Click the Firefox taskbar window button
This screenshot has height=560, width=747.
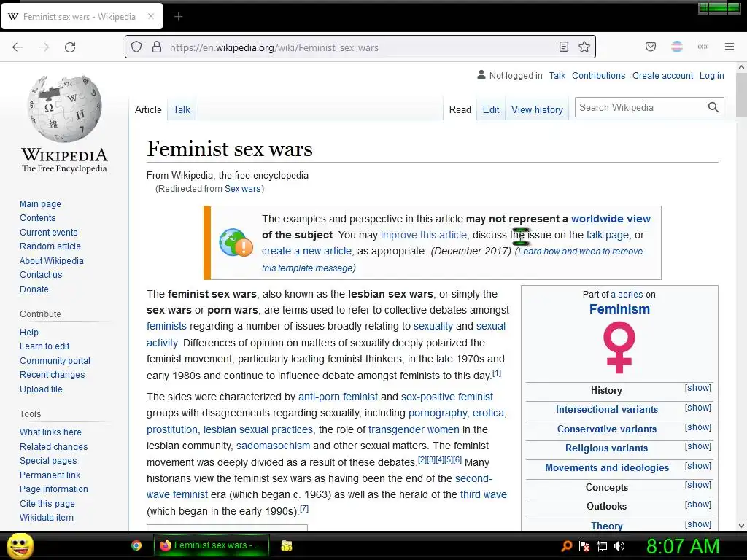tap(211, 545)
